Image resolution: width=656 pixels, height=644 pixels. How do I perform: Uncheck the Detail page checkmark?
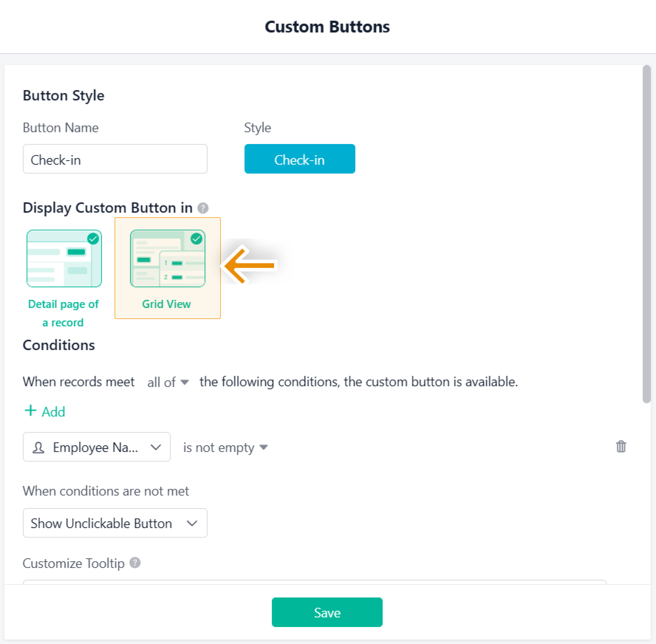pos(93,239)
